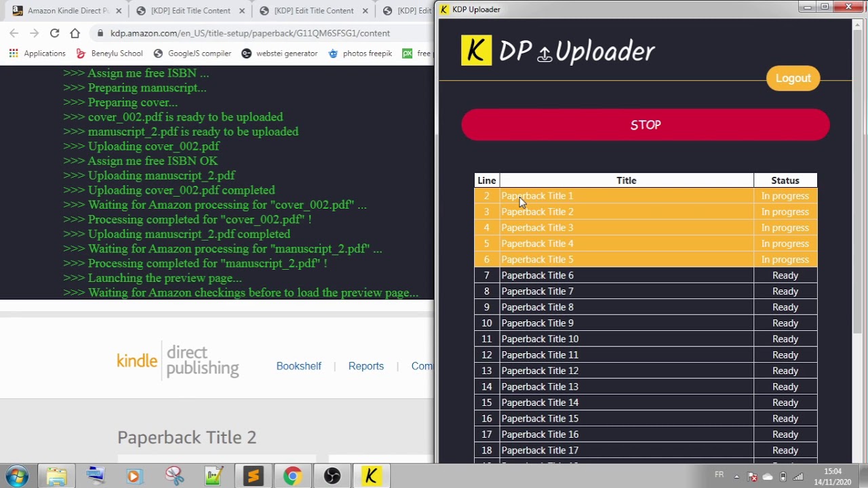The height and width of the screenshot is (488, 868).
Task: Click Ready status of Paperback Title 6
Action: pos(785,275)
